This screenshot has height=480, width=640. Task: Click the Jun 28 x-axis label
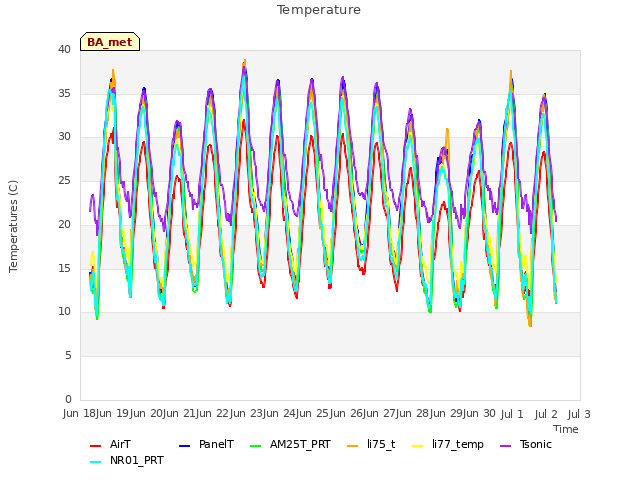(x=414, y=414)
